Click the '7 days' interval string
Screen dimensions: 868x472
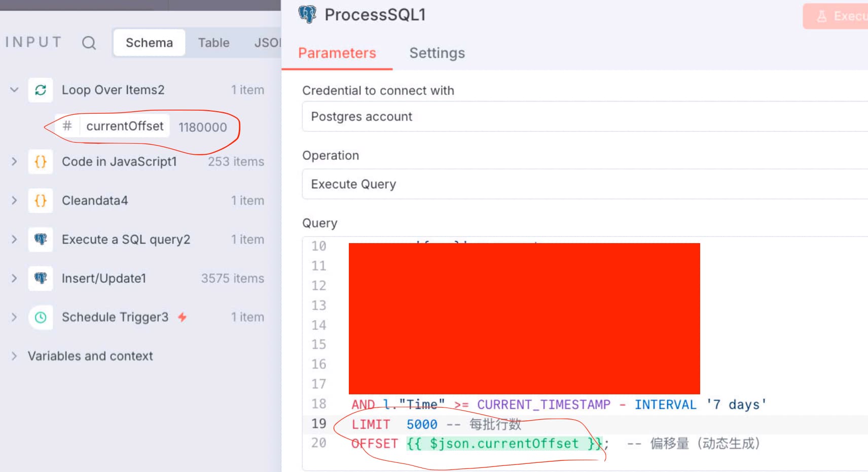coord(736,404)
